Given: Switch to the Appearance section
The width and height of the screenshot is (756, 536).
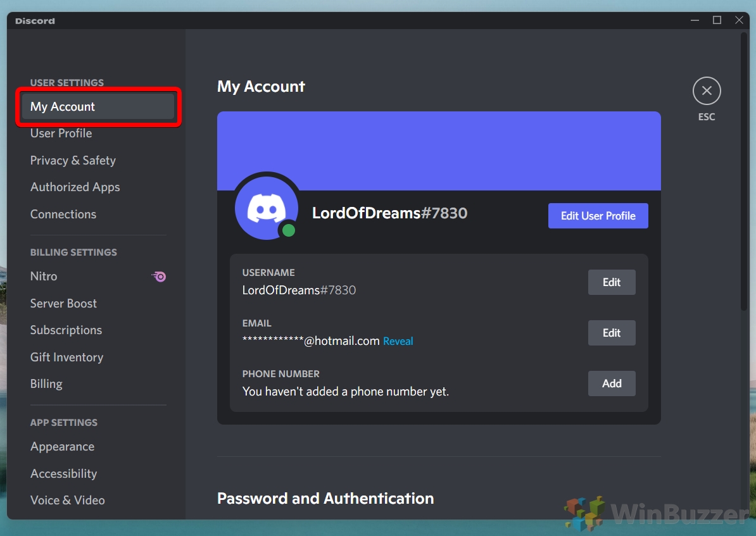Looking at the screenshot, I should pyautogui.click(x=62, y=446).
